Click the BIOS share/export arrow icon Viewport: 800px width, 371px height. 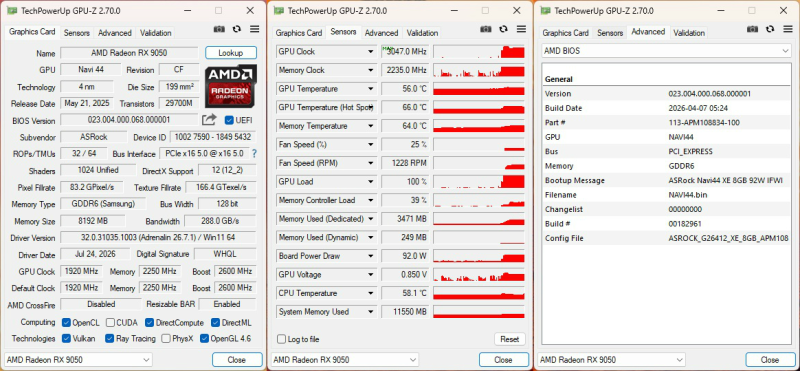click(209, 120)
